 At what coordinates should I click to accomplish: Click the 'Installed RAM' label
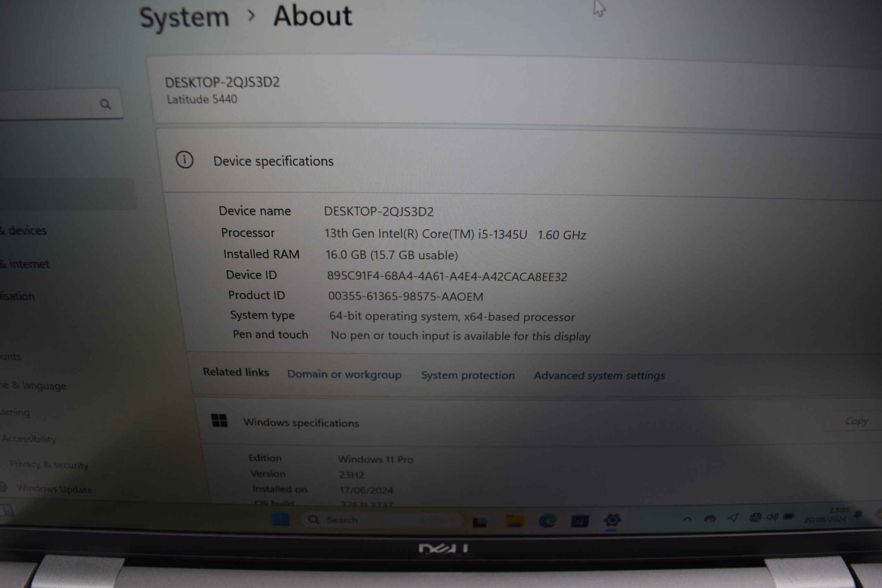[261, 254]
